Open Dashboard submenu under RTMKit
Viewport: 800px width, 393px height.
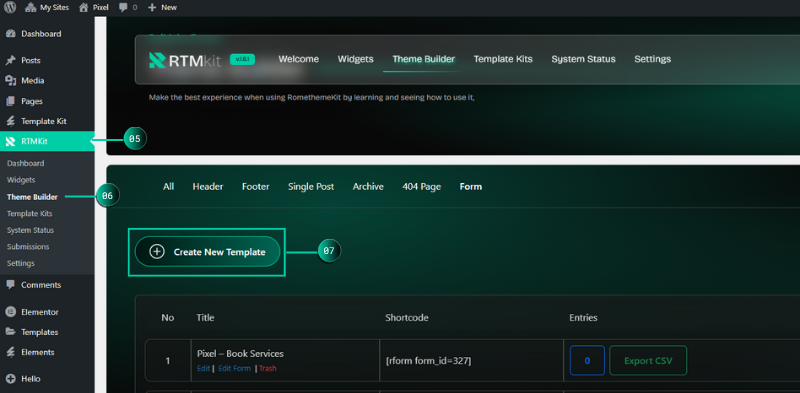coord(26,163)
